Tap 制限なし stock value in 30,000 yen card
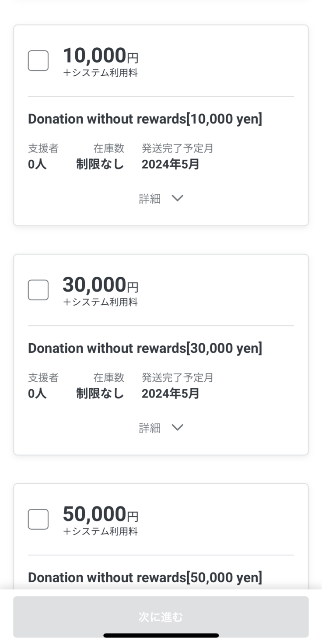The height and width of the screenshot is (644, 322). pyautogui.click(x=100, y=394)
